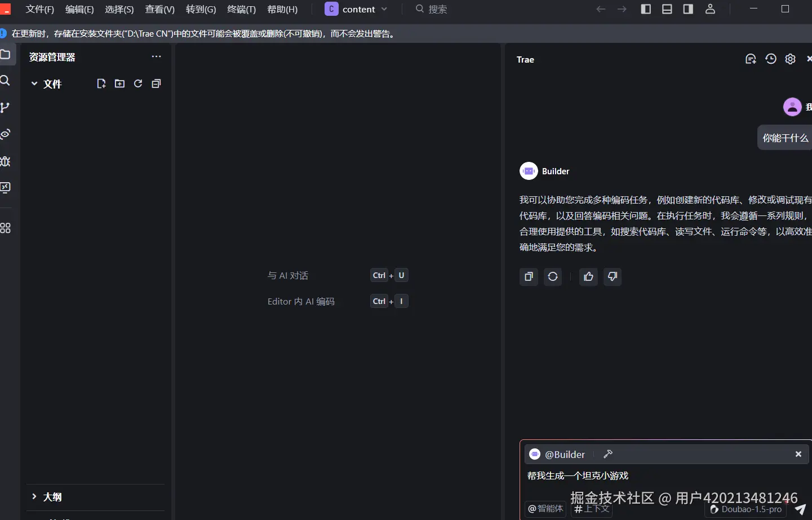The width and height of the screenshot is (812, 520).
Task: Open the 终端(T) menu
Action: [x=241, y=9]
